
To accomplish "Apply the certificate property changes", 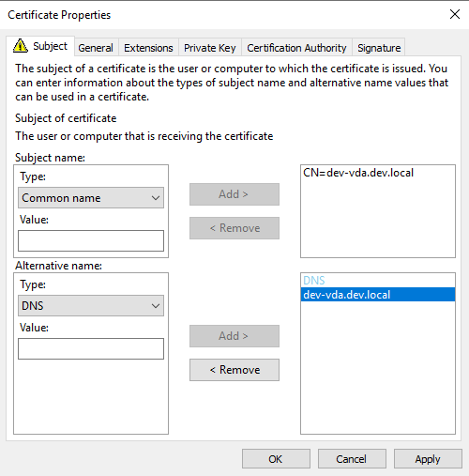I will [x=428, y=459].
